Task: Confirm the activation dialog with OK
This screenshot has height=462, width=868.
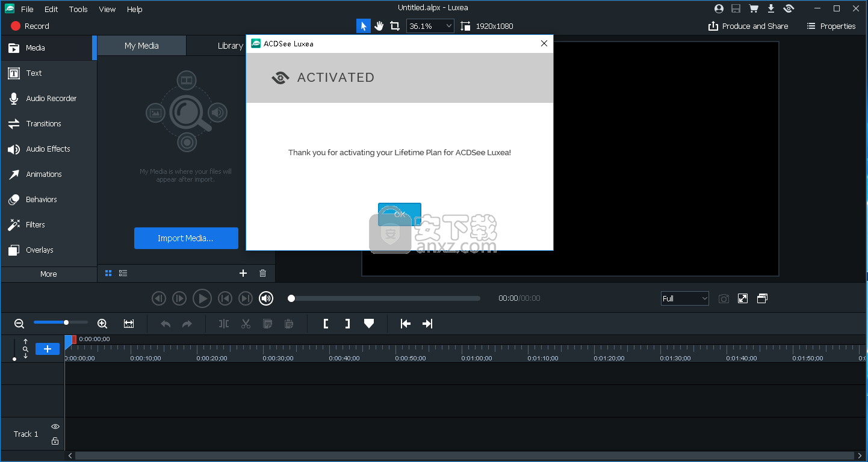Action: (400, 214)
